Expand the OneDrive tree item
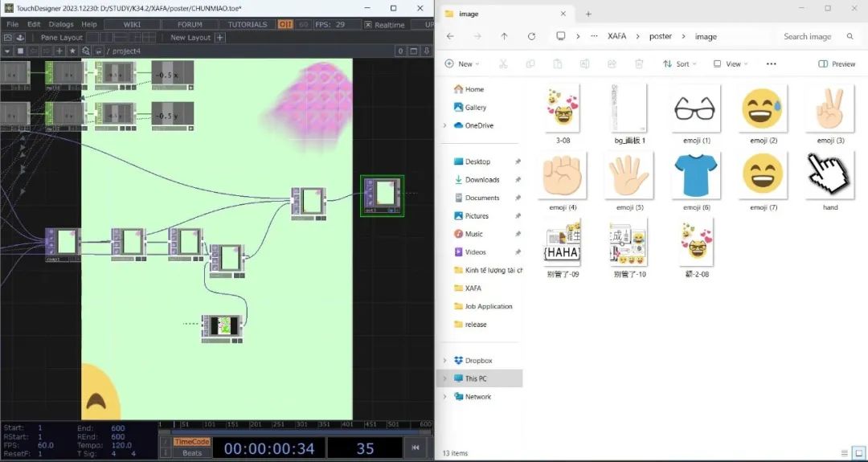868x462 pixels. [x=444, y=125]
